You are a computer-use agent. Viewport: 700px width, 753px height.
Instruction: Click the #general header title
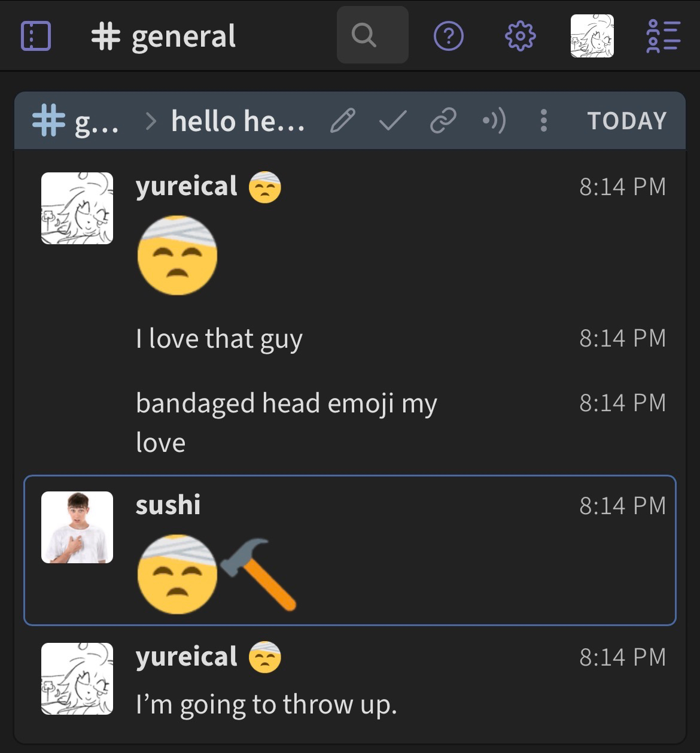point(165,37)
